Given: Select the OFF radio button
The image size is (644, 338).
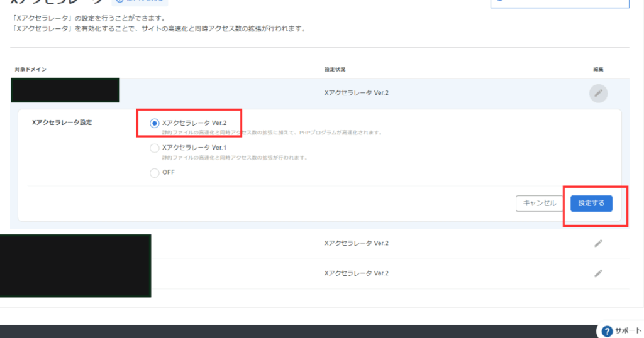Looking at the screenshot, I should point(155,173).
